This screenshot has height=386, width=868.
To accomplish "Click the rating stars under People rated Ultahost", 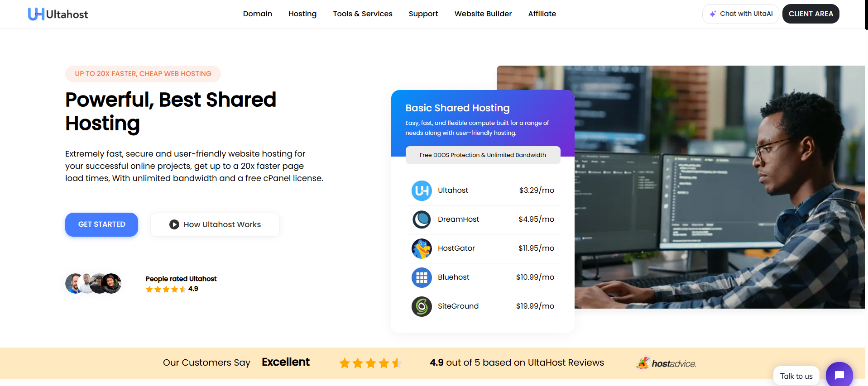I will tap(166, 289).
